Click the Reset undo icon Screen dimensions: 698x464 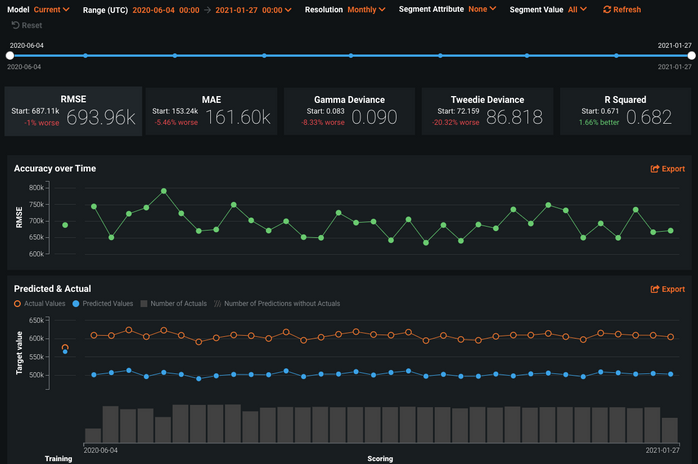tap(15, 25)
